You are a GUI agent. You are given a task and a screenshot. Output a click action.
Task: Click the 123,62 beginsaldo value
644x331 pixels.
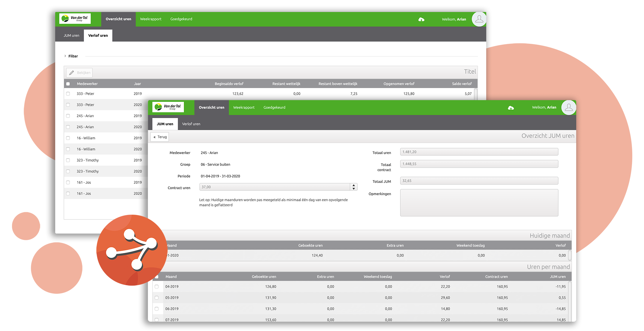pyautogui.click(x=238, y=94)
